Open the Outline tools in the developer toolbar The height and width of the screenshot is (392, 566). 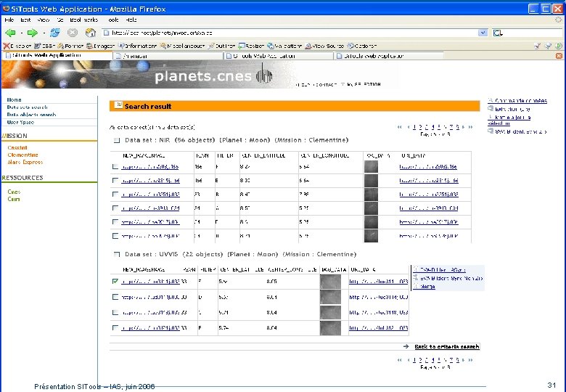221,46
